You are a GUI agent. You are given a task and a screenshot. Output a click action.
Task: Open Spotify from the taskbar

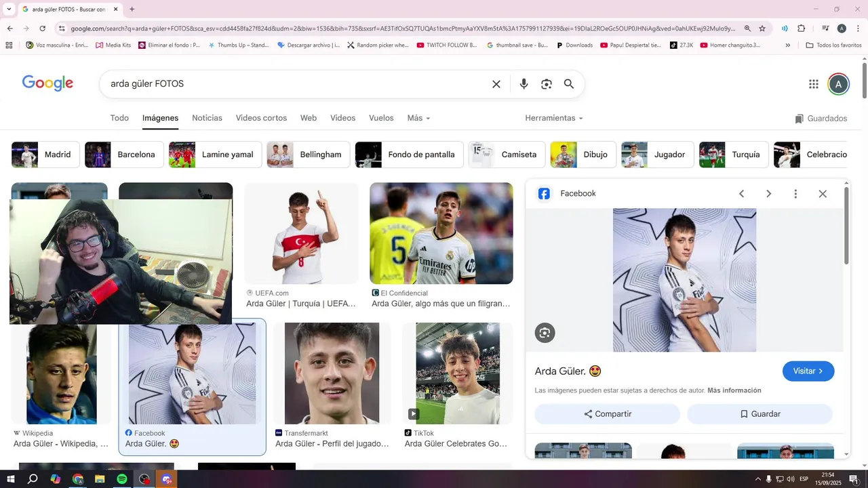point(122,479)
